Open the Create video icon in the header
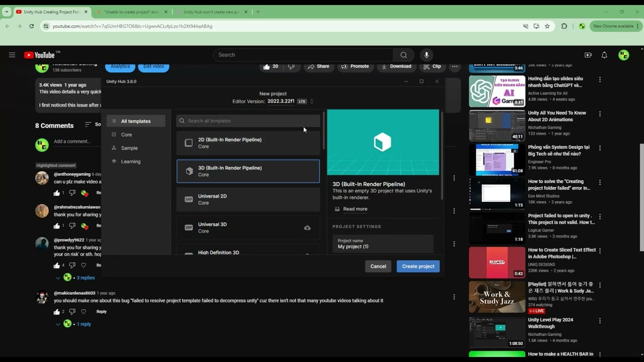Viewport: 644px width, 362px height. click(x=588, y=55)
